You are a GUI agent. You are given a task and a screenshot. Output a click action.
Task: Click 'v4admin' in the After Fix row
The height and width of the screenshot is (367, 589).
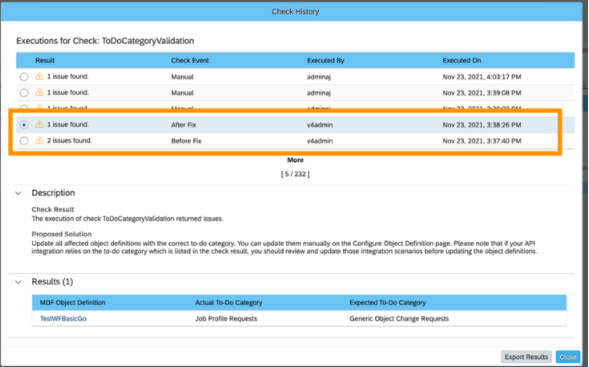(320, 125)
